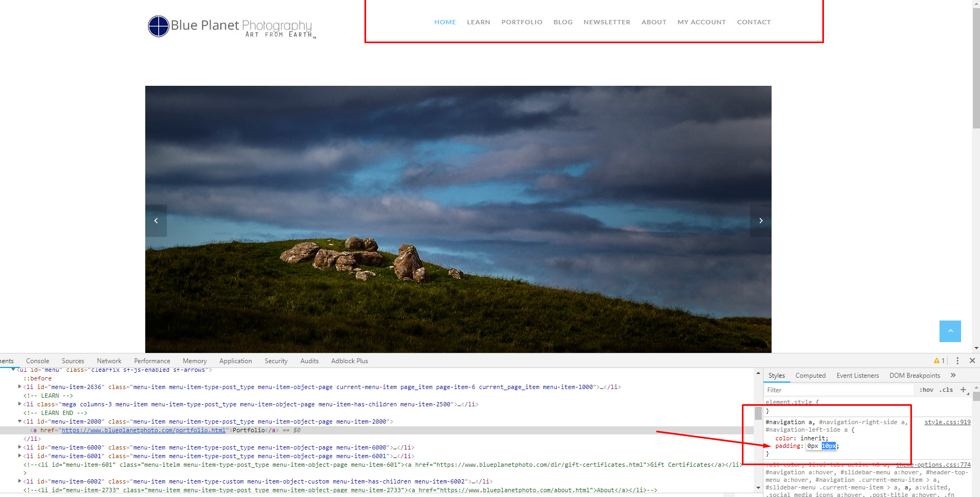This screenshot has height=497, width=980.
Task: Click the back-to-top blue arrow button
Action: click(x=950, y=331)
